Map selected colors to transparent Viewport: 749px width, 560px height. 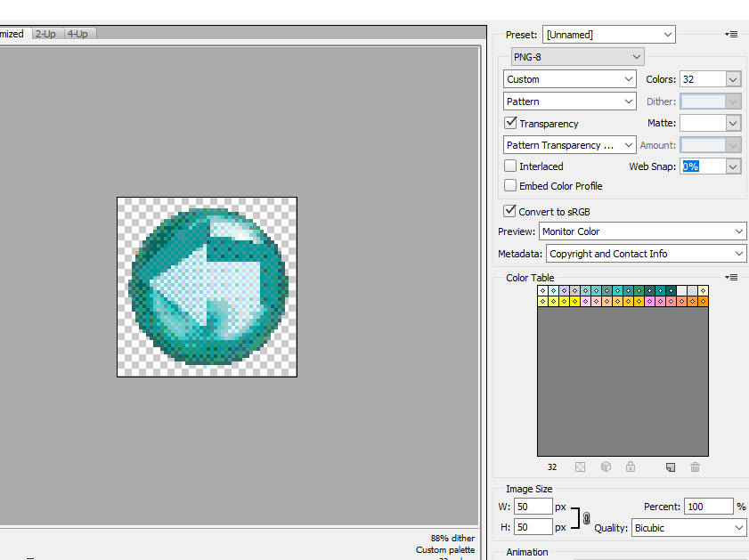coord(580,467)
